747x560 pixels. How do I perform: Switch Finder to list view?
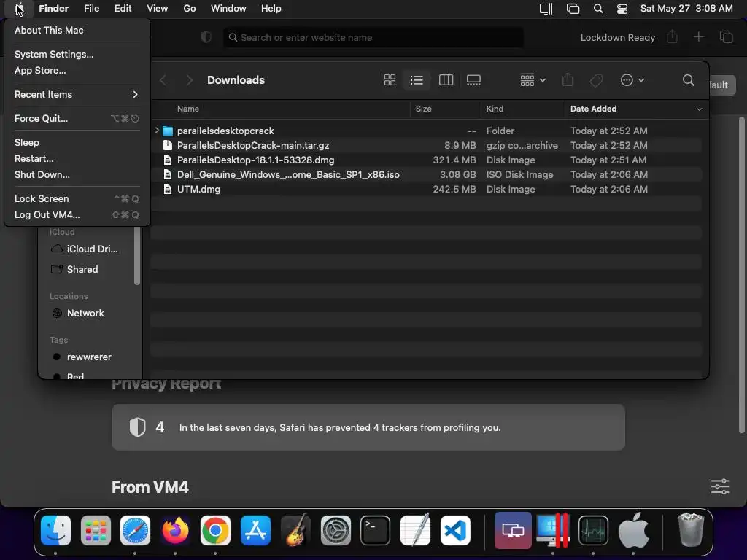(417, 80)
